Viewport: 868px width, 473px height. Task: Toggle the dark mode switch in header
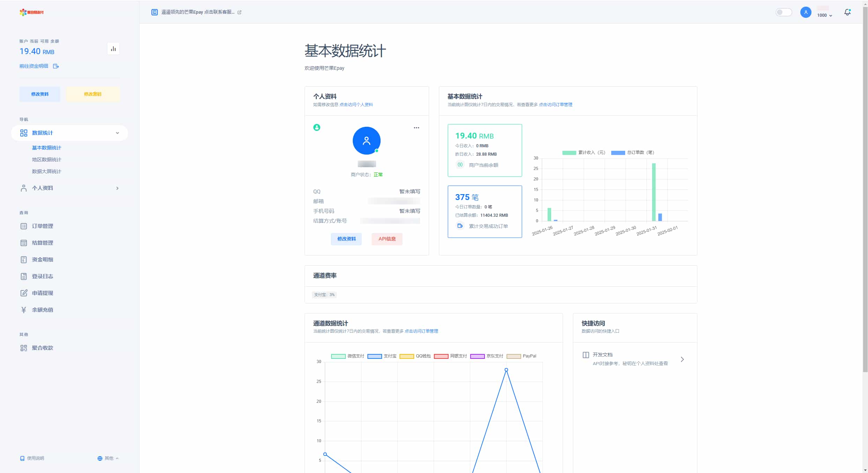[784, 13]
